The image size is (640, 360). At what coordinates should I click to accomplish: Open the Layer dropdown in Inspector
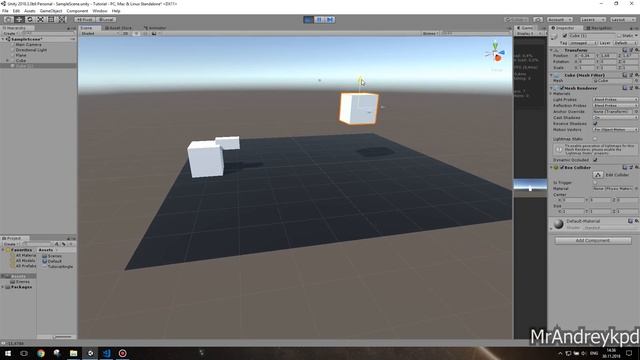(x=624, y=43)
